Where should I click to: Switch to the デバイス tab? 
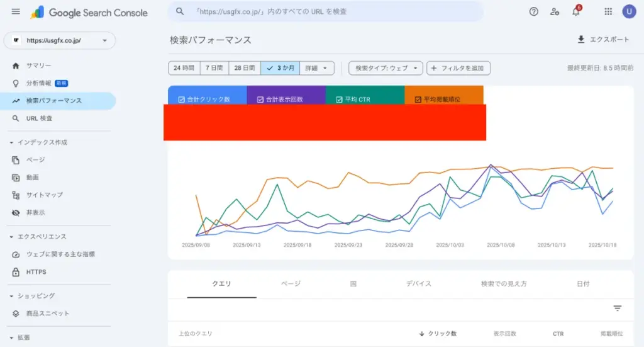click(419, 284)
